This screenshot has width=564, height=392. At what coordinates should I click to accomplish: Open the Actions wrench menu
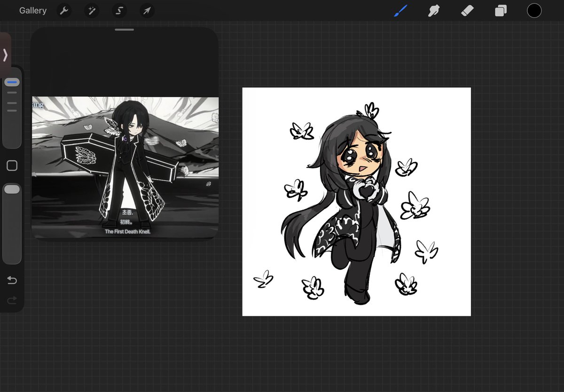click(64, 10)
